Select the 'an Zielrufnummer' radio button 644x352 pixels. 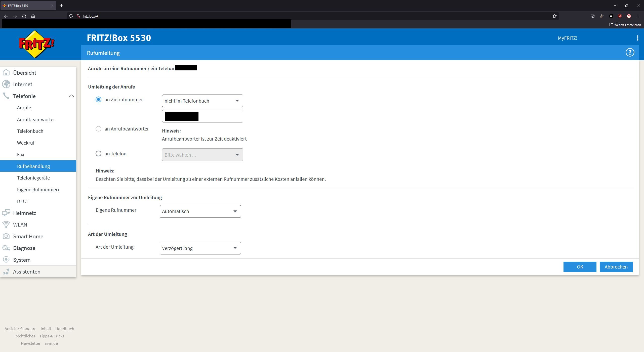(x=98, y=100)
